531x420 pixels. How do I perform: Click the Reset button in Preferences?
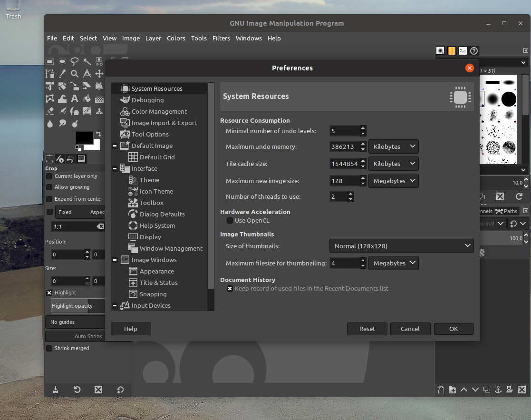tap(367, 329)
